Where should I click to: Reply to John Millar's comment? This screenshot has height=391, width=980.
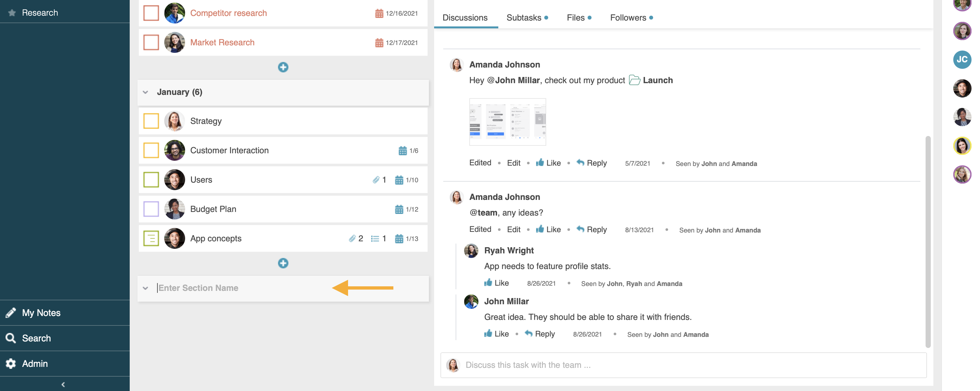pyautogui.click(x=540, y=334)
